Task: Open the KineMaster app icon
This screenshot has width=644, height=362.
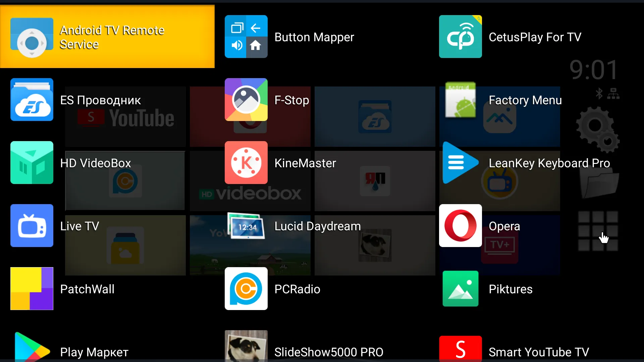Action: (246, 163)
